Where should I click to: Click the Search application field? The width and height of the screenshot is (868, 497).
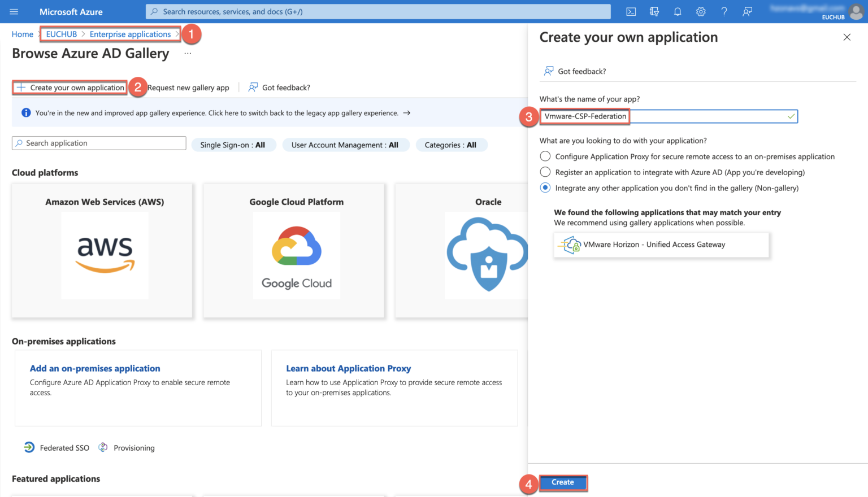click(99, 143)
